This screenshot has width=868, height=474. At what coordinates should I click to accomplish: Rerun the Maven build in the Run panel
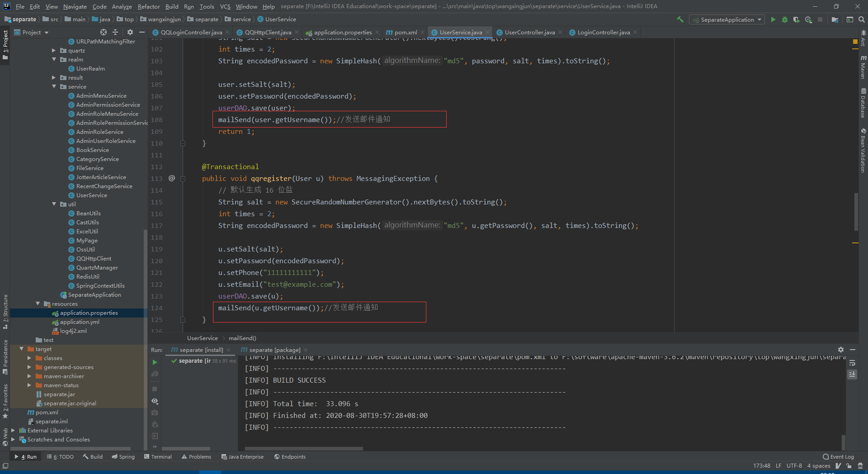pos(155,362)
